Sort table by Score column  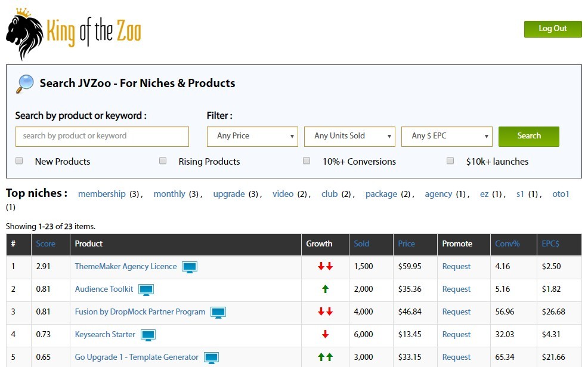tap(46, 243)
